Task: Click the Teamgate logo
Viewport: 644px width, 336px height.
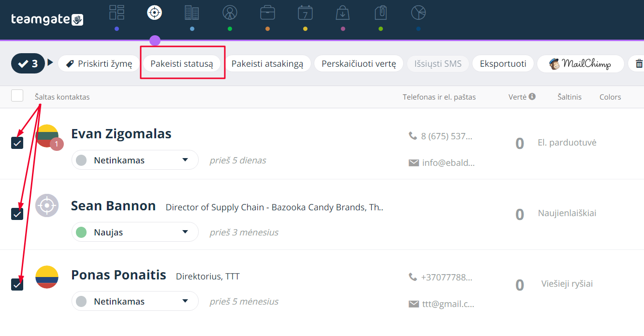Action: pyautogui.click(x=47, y=19)
